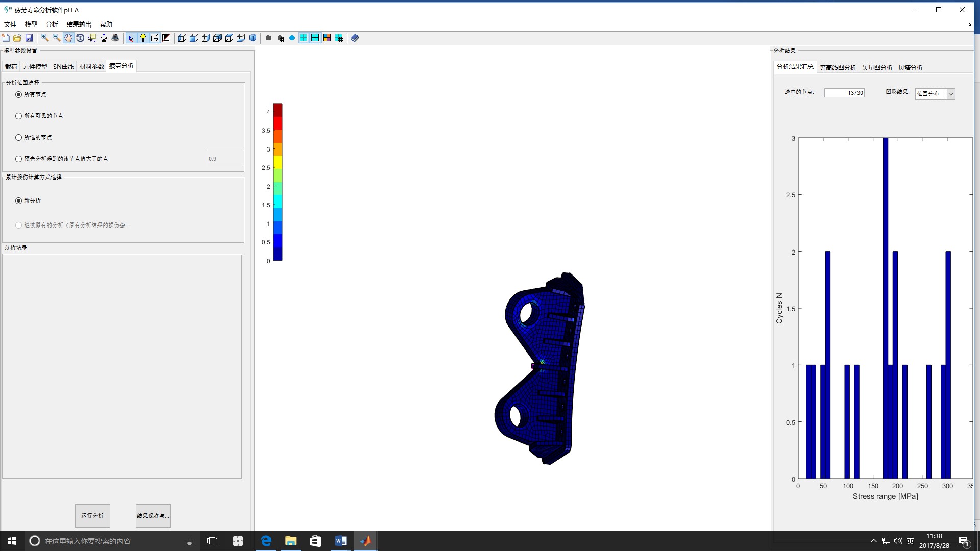Switch to the 载荷 tab
This screenshot has height=551, width=980.
click(x=11, y=66)
